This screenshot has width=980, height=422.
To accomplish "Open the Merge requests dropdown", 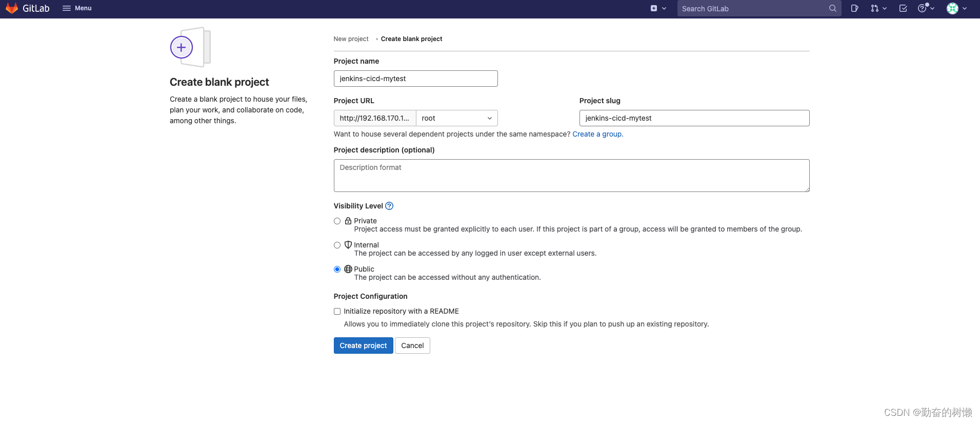I will [x=878, y=8].
